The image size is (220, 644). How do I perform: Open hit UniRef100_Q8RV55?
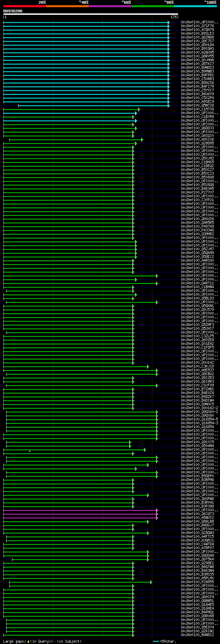197,56
